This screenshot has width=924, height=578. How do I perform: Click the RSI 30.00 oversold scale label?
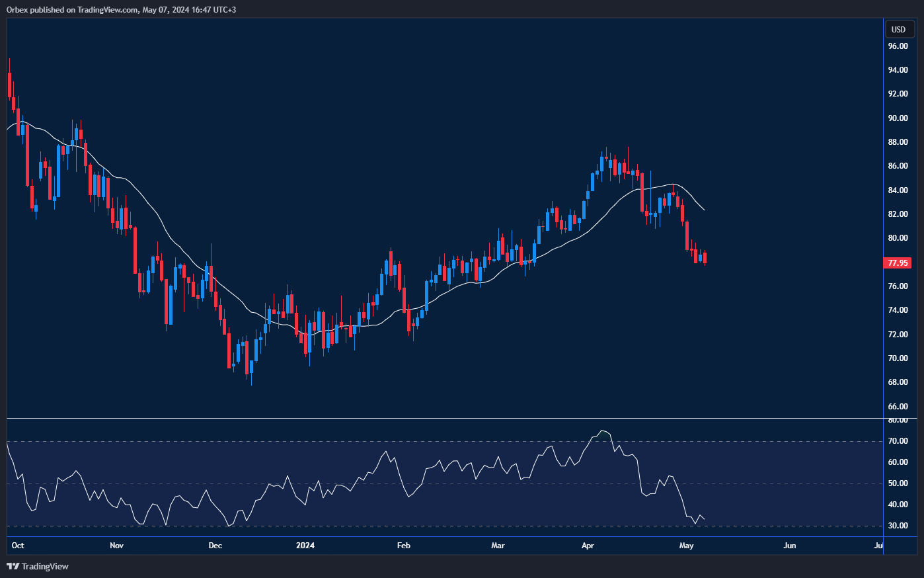point(898,526)
